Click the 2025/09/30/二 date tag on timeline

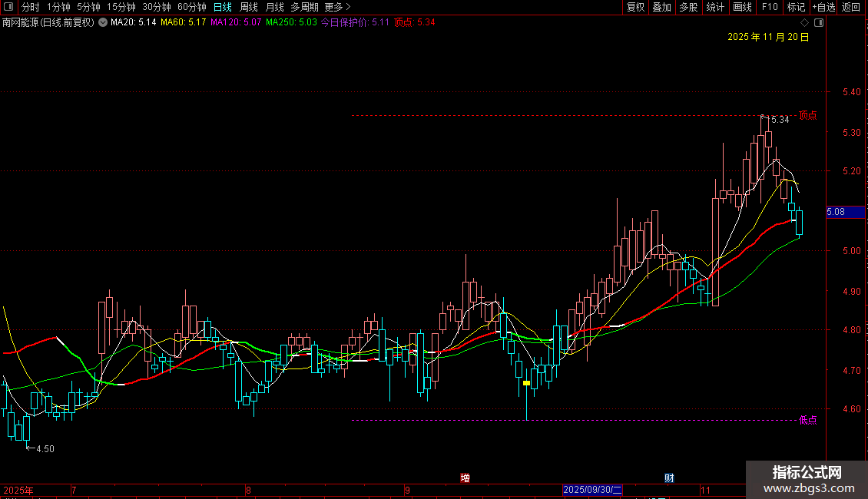pos(592,490)
